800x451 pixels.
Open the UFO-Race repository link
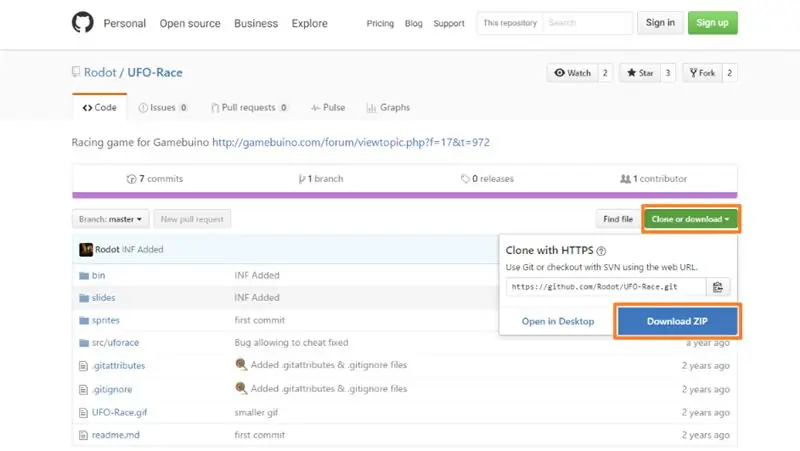tap(155, 72)
